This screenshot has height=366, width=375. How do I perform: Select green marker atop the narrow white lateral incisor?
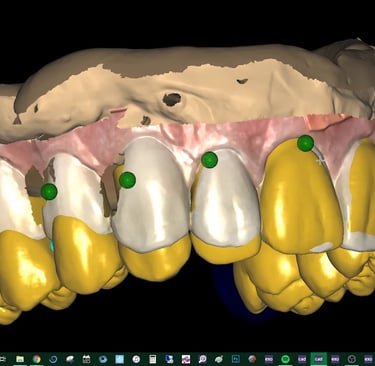(x=210, y=160)
